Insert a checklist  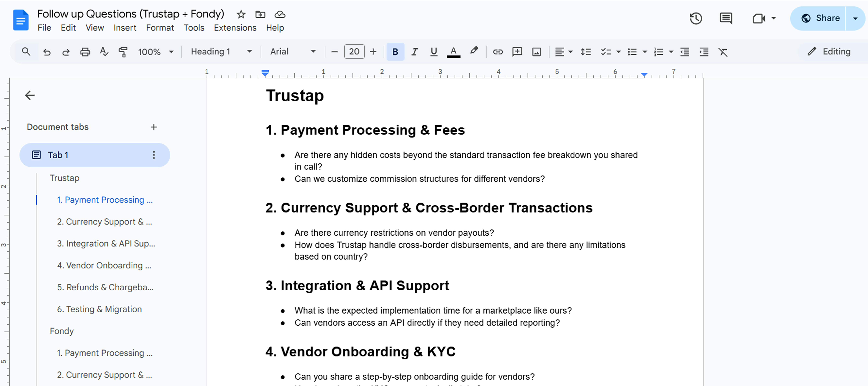[606, 52]
